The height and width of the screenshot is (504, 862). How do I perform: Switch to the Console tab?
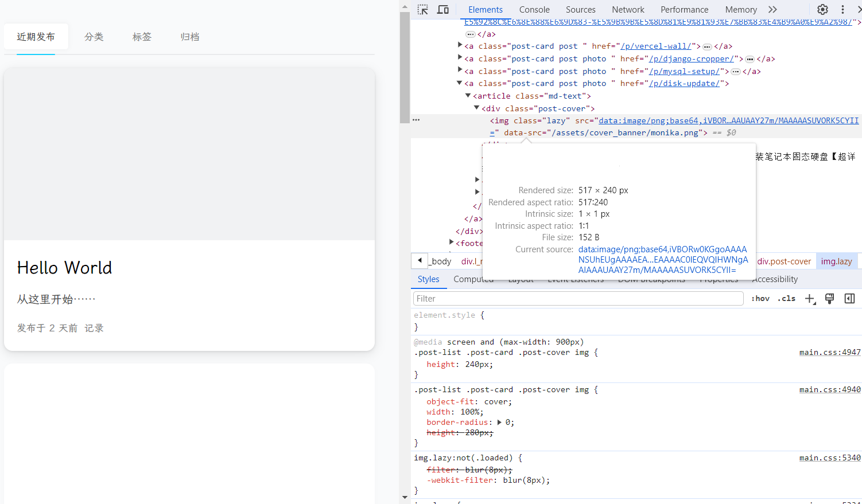(x=534, y=10)
